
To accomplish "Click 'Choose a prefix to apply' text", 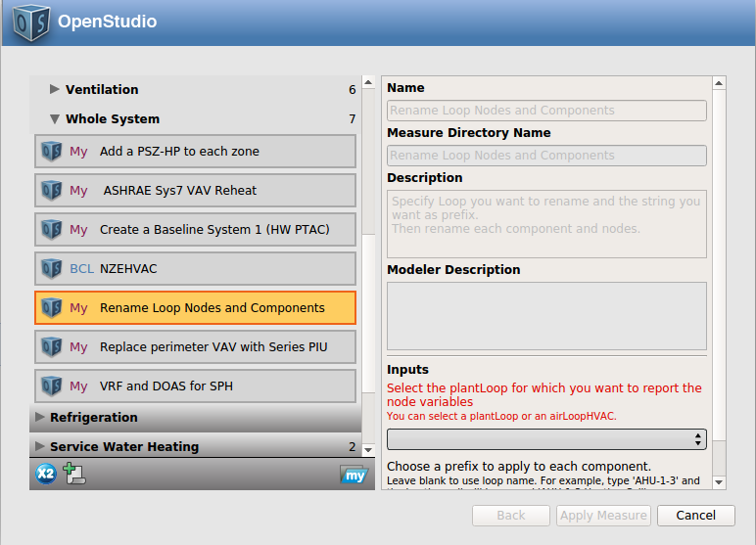I will click(x=519, y=467).
